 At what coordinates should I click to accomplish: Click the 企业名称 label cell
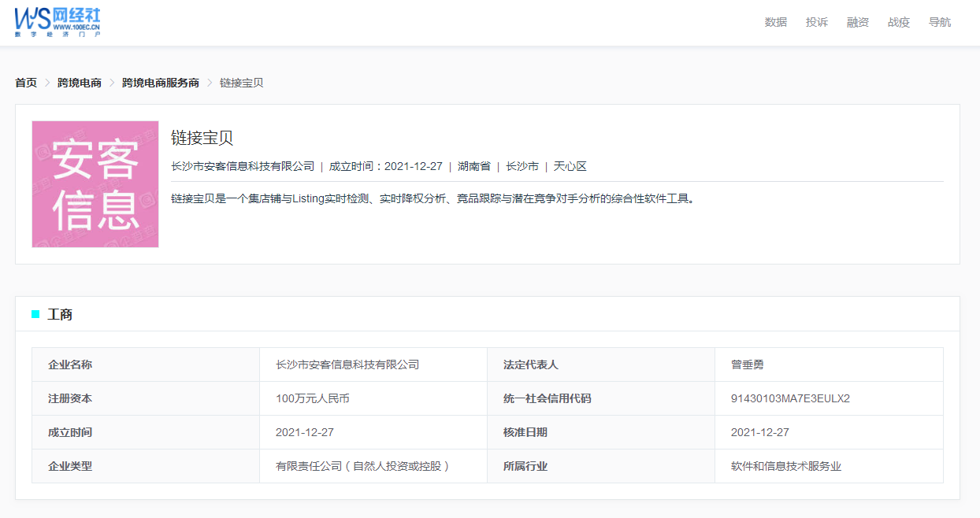tap(146, 364)
